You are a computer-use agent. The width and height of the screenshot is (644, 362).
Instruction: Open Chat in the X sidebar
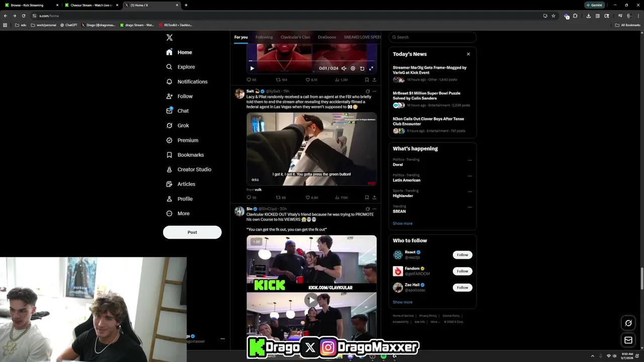(177, 111)
